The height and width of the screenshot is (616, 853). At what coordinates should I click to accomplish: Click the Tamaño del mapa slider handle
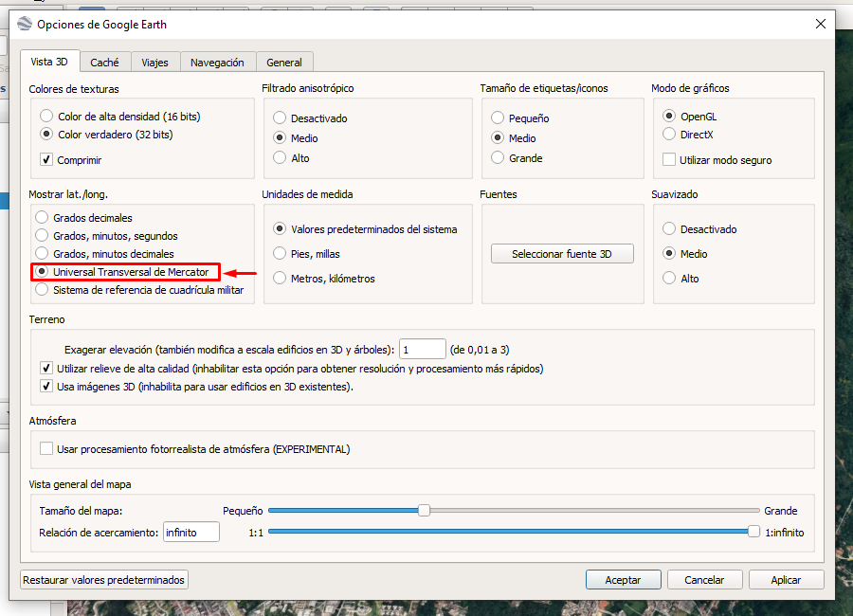(424, 511)
